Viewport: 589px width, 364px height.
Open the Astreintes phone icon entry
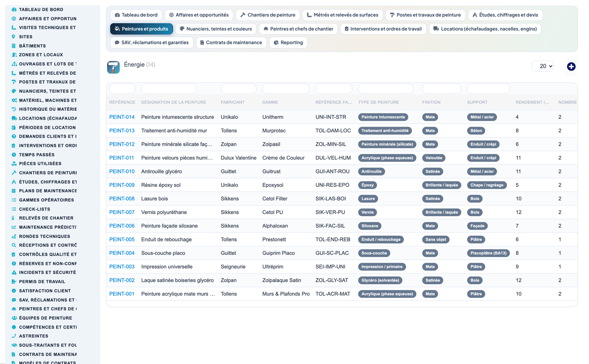(14, 336)
